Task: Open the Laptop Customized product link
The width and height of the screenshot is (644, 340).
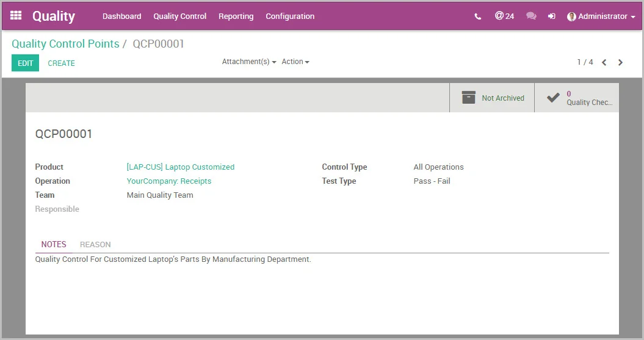Action: click(x=180, y=167)
